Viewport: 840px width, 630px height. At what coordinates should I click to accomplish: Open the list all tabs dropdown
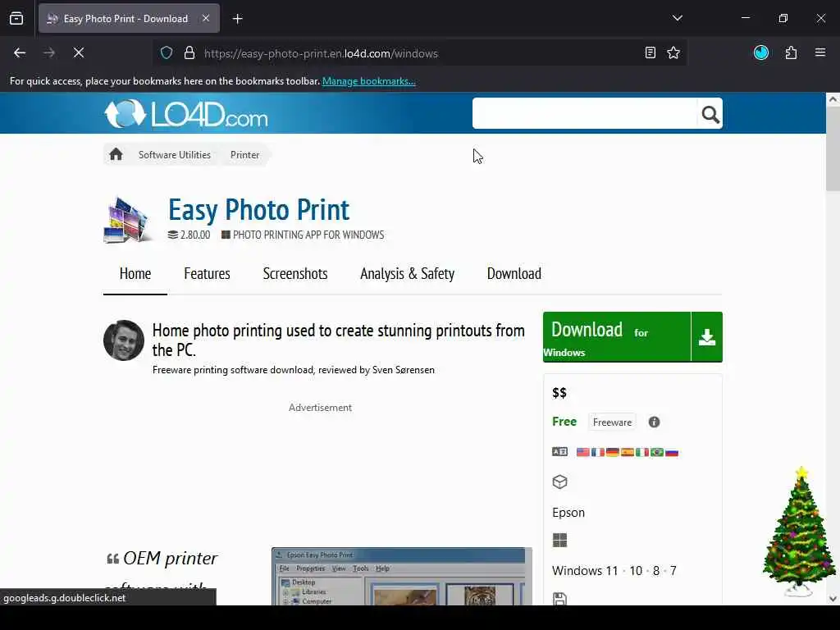pos(677,18)
